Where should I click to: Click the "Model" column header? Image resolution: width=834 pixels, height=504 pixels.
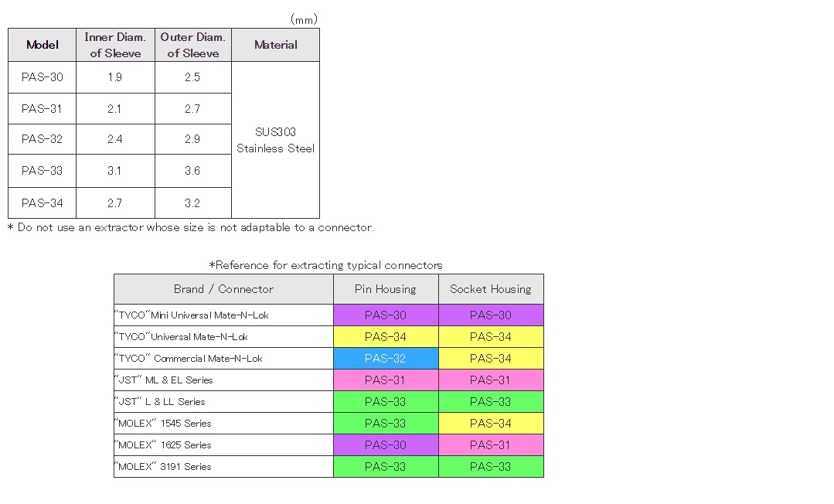pos(42,46)
